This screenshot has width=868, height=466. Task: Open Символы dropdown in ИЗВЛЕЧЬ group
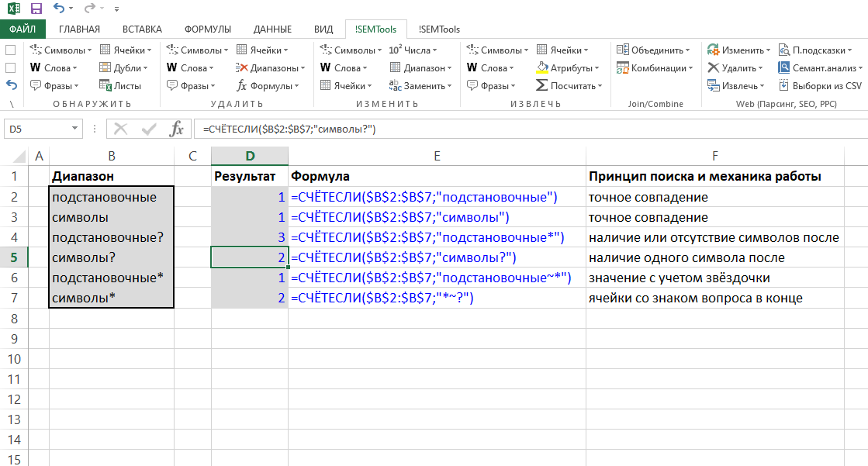click(x=497, y=50)
